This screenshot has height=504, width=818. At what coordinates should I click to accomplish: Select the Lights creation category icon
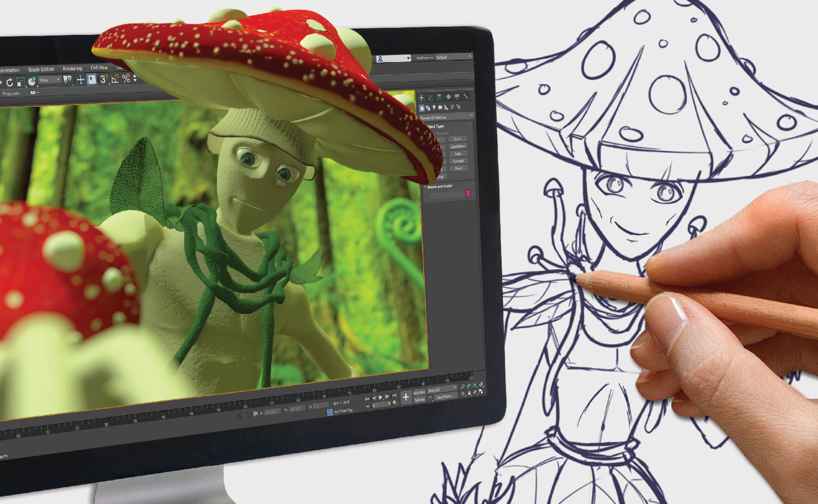tap(434, 108)
